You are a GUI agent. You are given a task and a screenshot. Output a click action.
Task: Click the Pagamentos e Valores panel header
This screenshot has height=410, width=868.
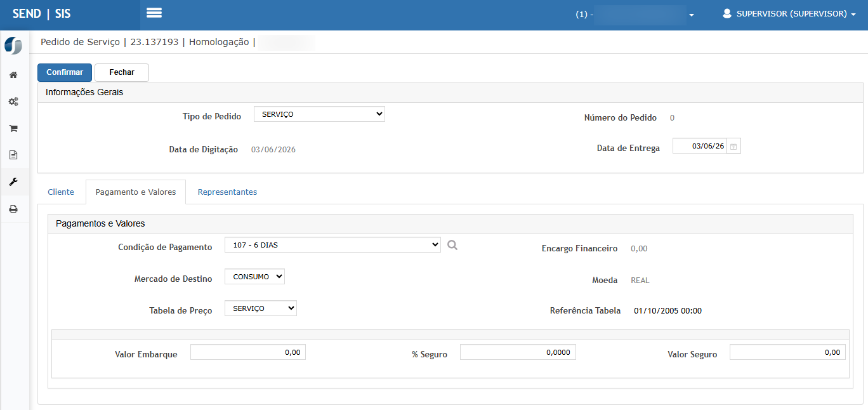450,223
